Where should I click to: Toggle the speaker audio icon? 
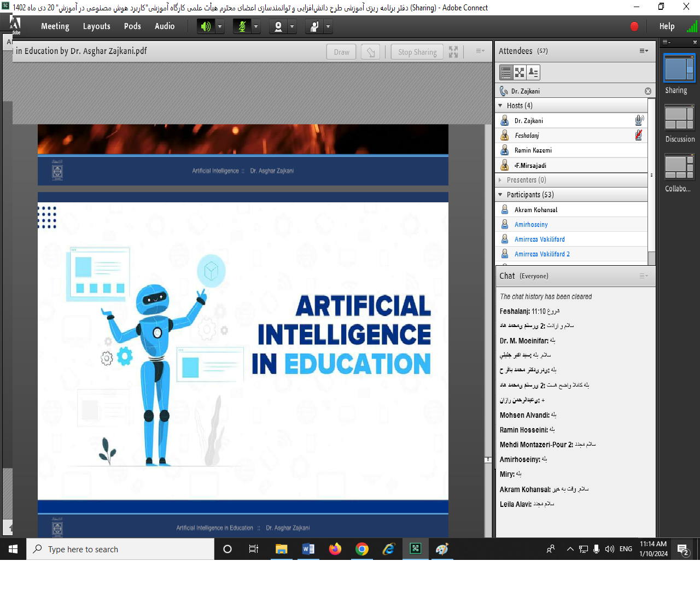point(206,26)
